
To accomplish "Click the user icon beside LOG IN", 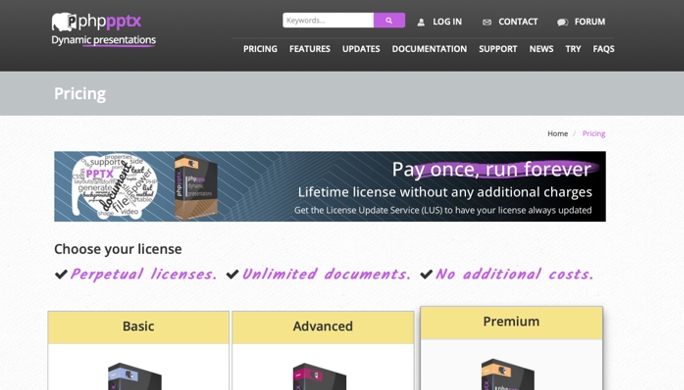I will [x=421, y=22].
